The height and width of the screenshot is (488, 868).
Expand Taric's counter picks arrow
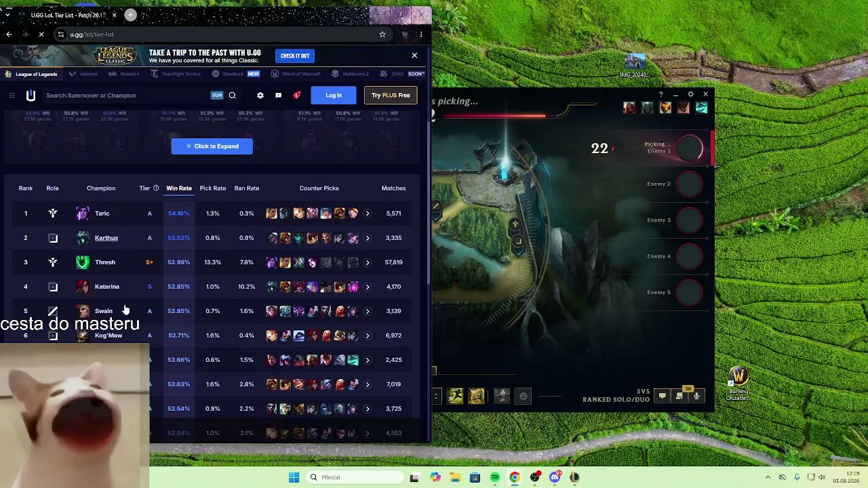point(368,213)
